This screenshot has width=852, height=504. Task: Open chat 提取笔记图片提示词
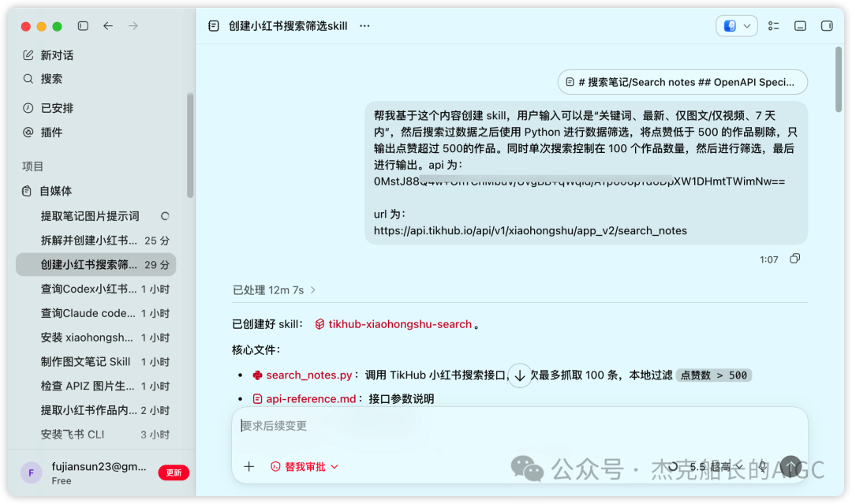click(x=96, y=216)
